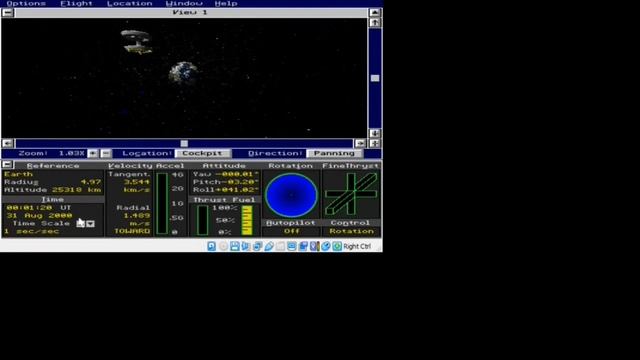Viewport: 640px width, 360px height.
Task: Click the blue floppy disk status icon
Action: click(x=234, y=246)
